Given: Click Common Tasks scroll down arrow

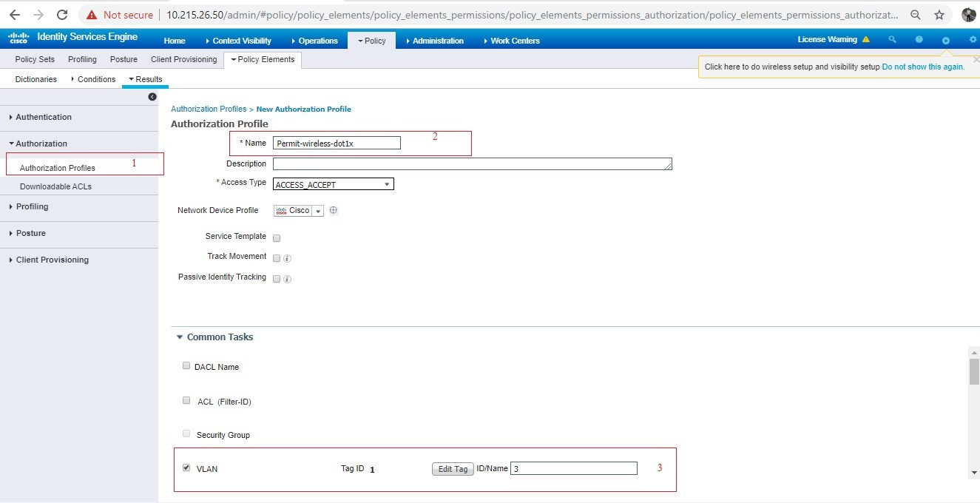Looking at the screenshot, I should pyautogui.click(x=974, y=473).
